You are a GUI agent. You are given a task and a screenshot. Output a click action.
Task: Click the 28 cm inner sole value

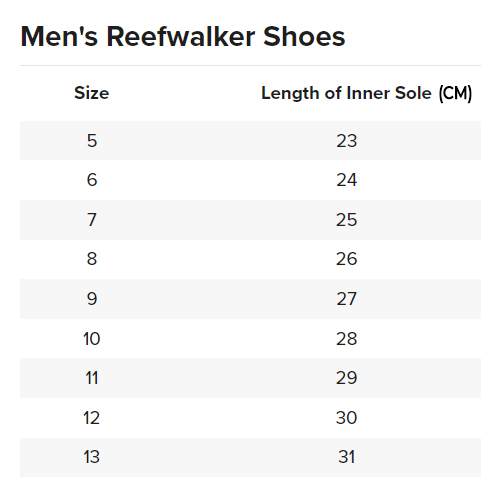[347, 339]
